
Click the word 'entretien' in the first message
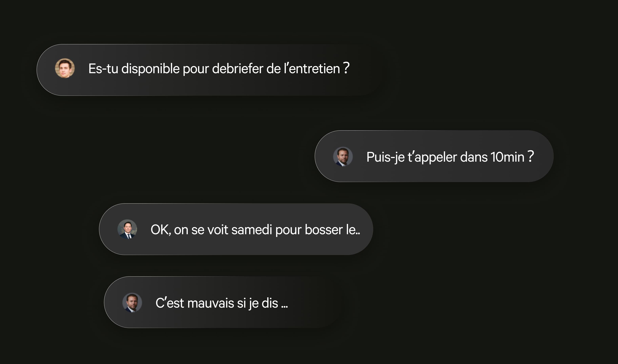(314, 69)
